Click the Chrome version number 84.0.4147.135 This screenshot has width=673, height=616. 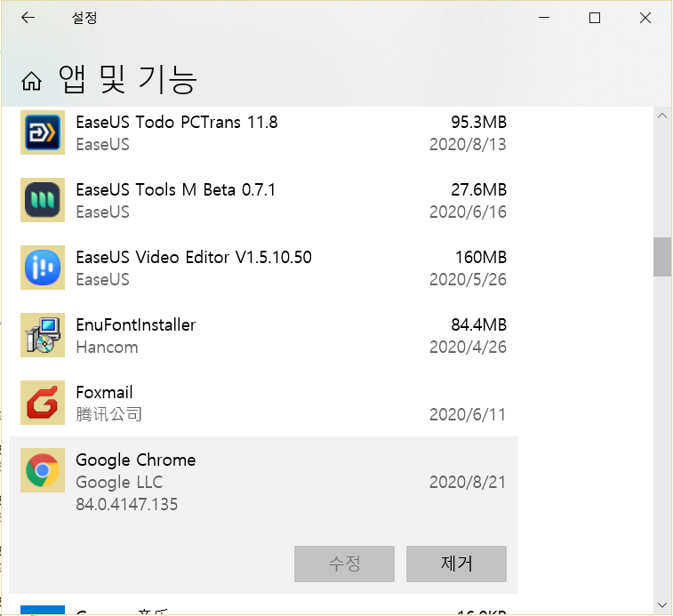pos(127,505)
